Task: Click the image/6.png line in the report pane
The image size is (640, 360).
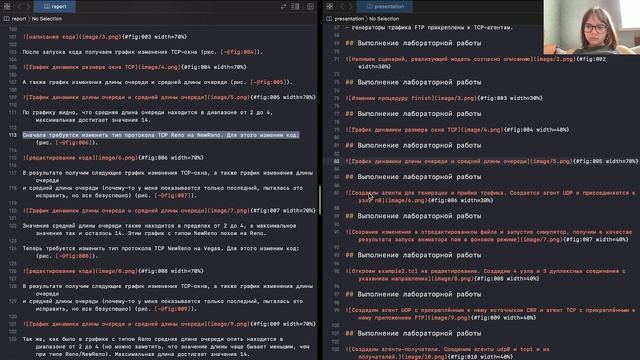Action: (113, 158)
